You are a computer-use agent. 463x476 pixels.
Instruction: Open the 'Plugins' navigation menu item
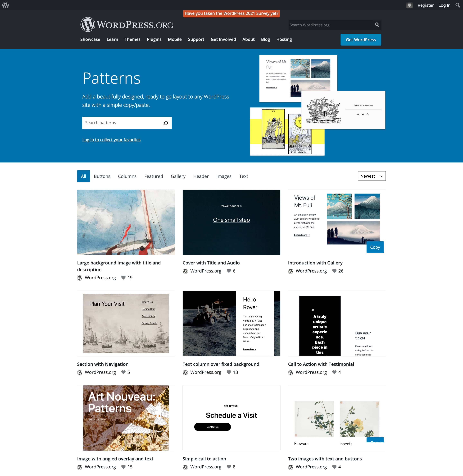(154, 39)
